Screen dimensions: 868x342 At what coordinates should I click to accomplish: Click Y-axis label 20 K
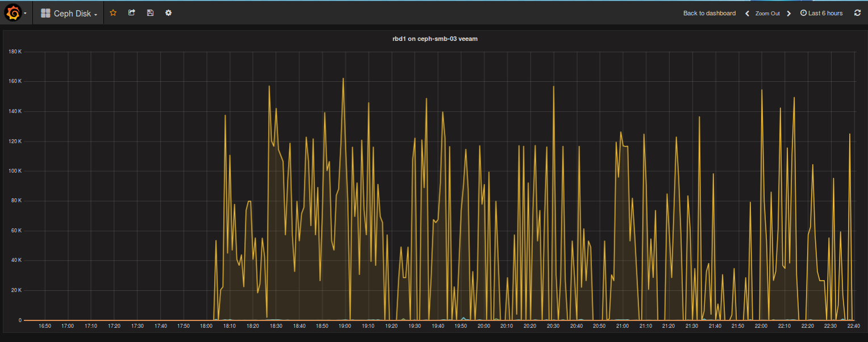coord(16,290)
